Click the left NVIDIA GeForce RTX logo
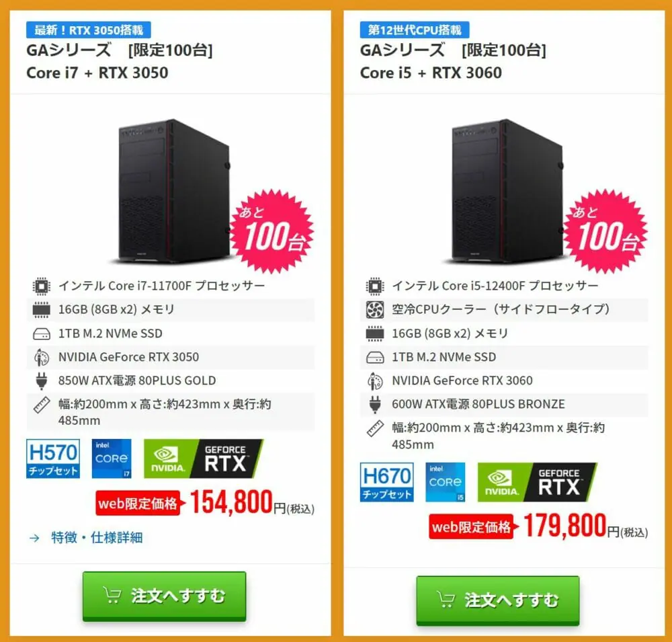Screen dimensions: 672x642 204,458
